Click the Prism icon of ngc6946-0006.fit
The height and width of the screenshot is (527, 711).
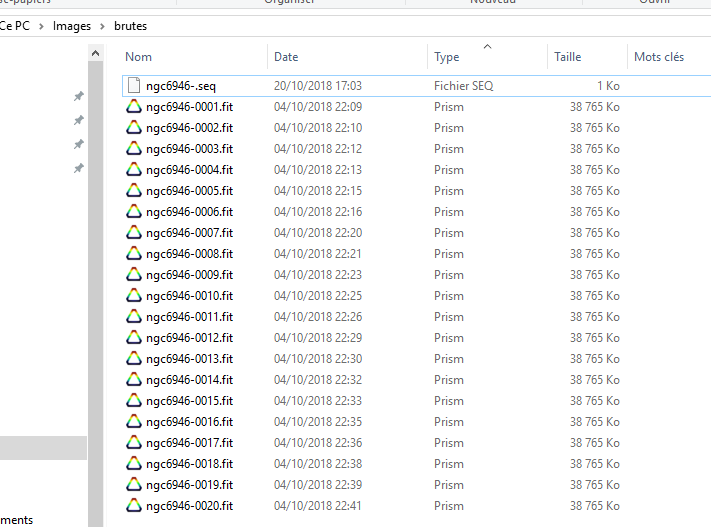pos(134,211)
